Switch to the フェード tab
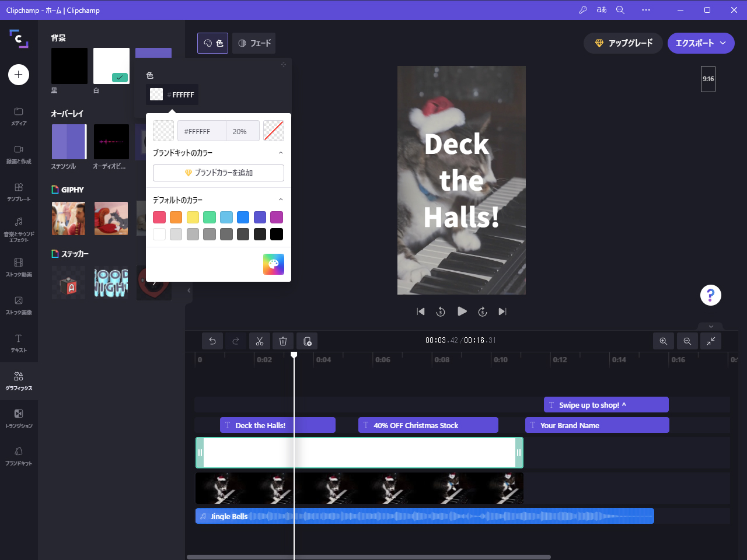This screenshot has width=747, height=560. (x=254, y=43)
